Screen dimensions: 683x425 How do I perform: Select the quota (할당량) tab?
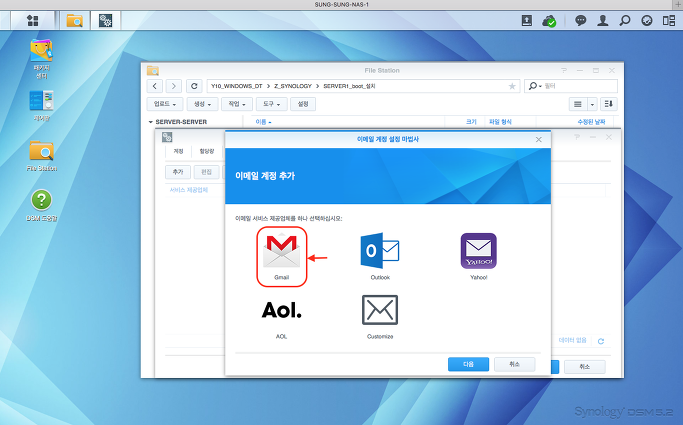(207, 152)
